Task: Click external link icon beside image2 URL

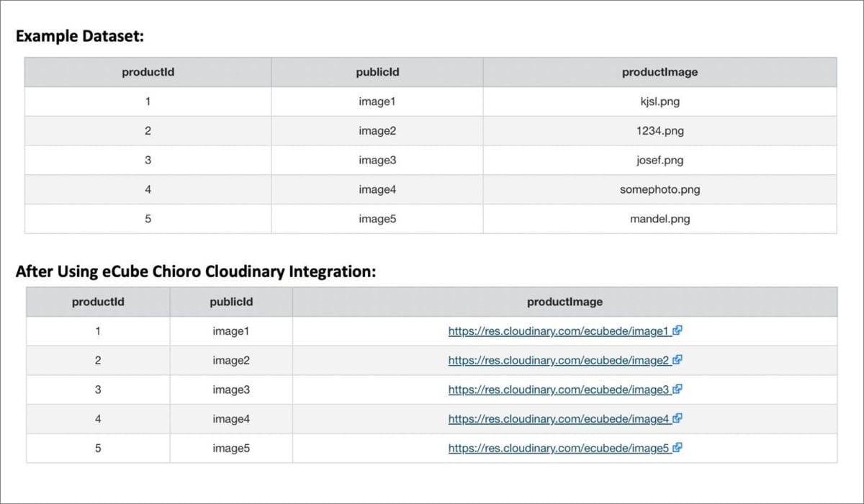Action: tap(677, 360)
